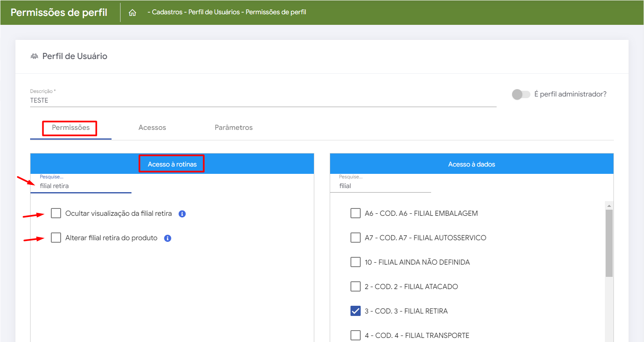Check 10 - FILIAL AINDA NÃO DEFINIDA
644x342 pixels.
tap(355, 262)
